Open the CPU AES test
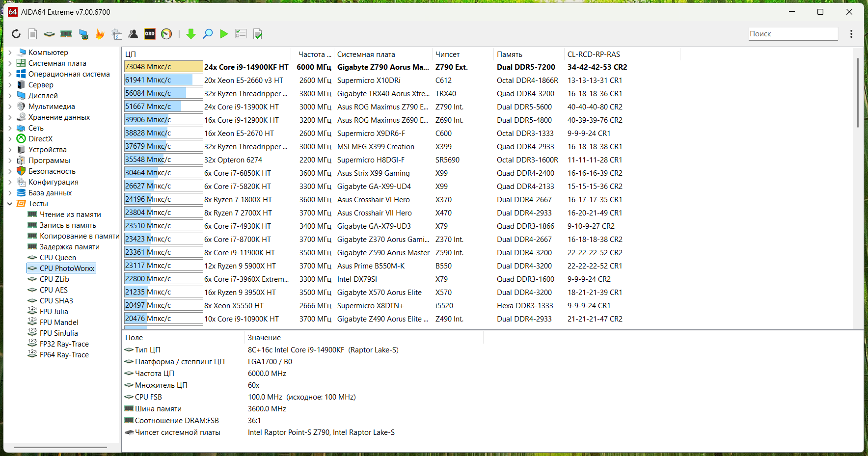Screen dimensions: 868x456 [54, 290]
